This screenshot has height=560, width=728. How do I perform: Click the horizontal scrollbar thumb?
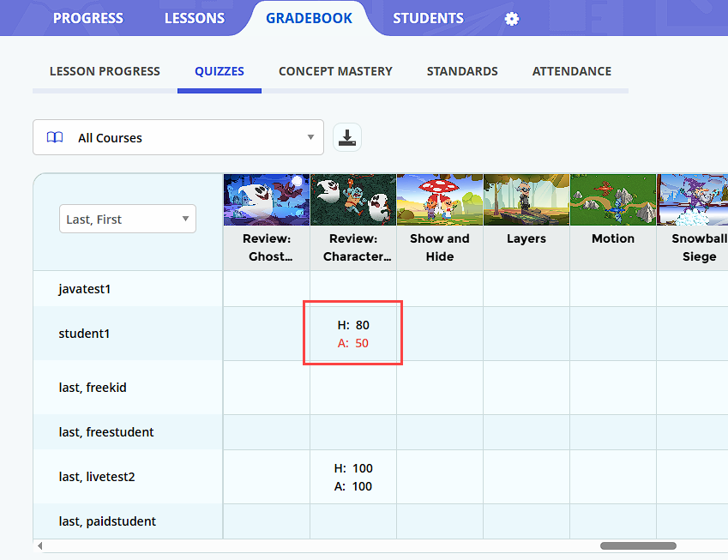click(x=638, y=545)
